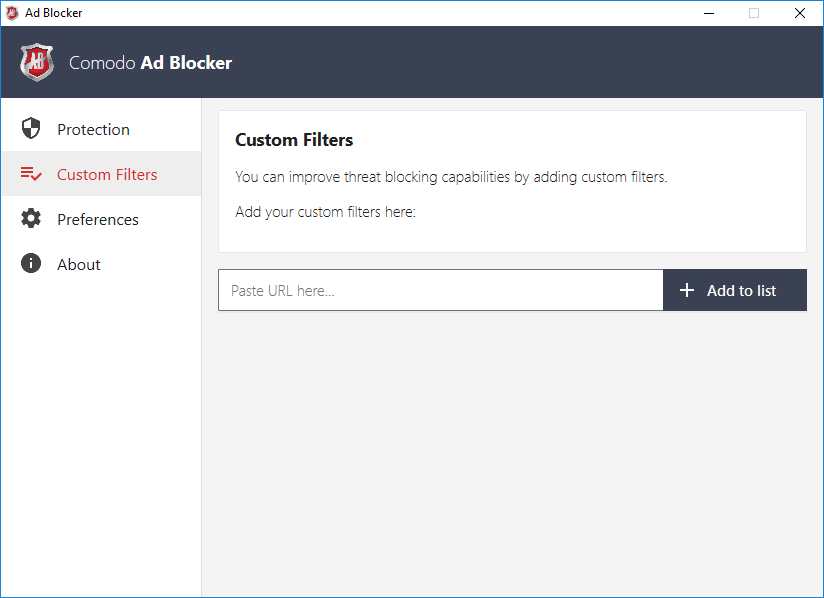Click the 'Add your custom filters here' text
824x598 pixels.
pos(325,212)
